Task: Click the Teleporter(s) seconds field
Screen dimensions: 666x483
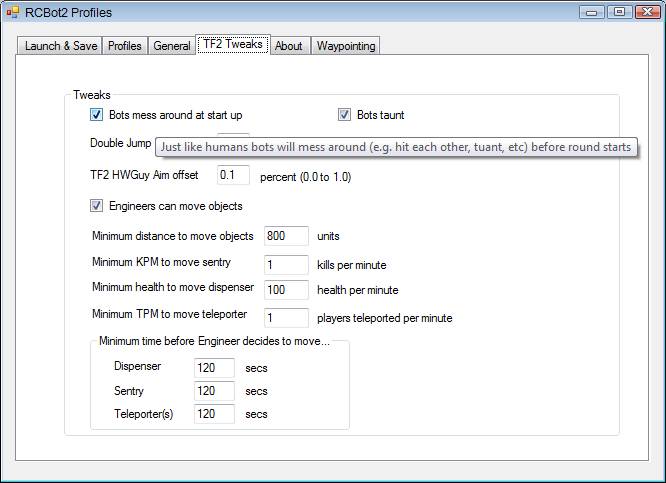Action: (214, 414)
